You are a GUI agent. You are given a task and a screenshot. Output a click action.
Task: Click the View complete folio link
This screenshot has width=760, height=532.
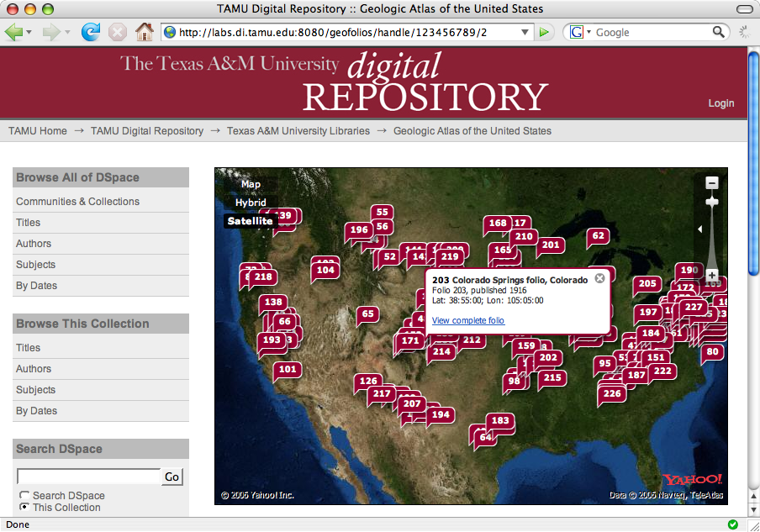click(x=467, y=321)
